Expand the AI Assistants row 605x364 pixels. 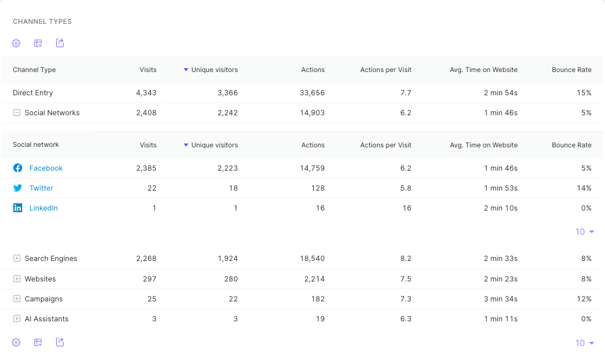point(17,319)
